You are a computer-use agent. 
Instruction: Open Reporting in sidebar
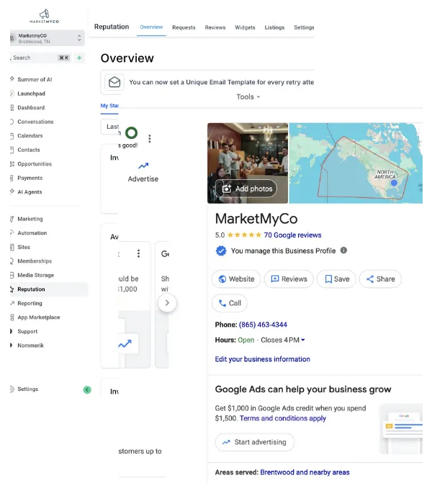30,303
